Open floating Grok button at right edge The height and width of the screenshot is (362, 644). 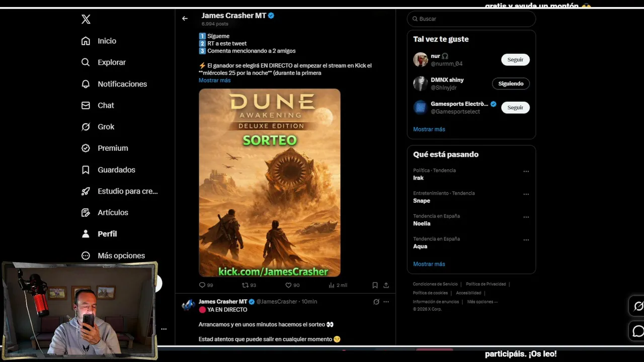[x=638, y=306]
